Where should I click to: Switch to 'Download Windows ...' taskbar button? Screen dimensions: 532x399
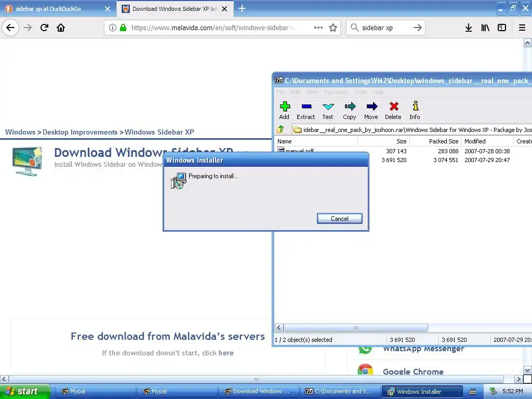point(259,392)
